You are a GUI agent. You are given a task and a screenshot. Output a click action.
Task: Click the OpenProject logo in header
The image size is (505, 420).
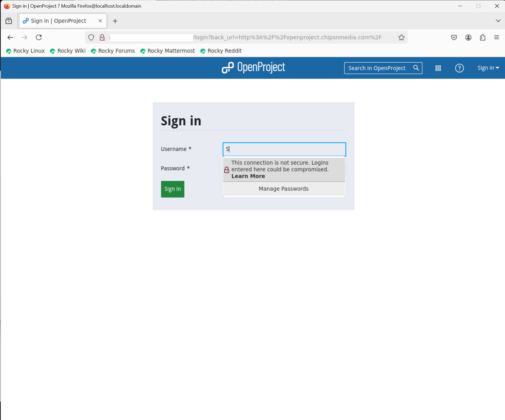[x=253, y=68]
